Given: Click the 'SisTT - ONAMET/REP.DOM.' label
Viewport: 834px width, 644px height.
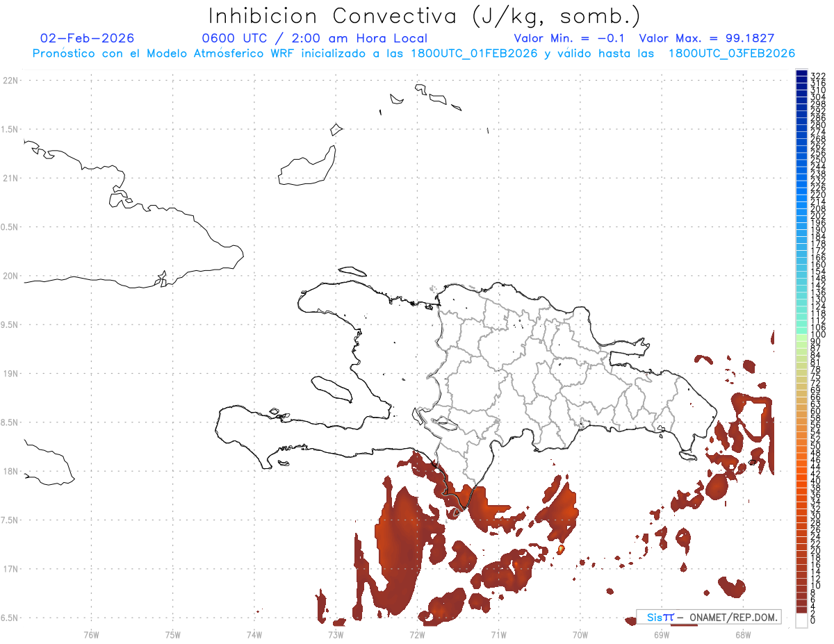Looking at the screenshot, I should pos(708,617).
